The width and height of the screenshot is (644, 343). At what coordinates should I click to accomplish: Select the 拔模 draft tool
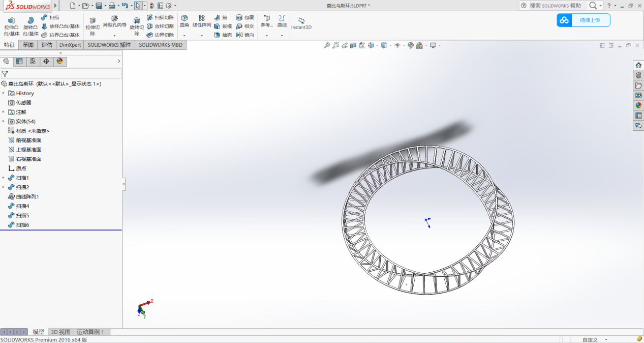223,26
